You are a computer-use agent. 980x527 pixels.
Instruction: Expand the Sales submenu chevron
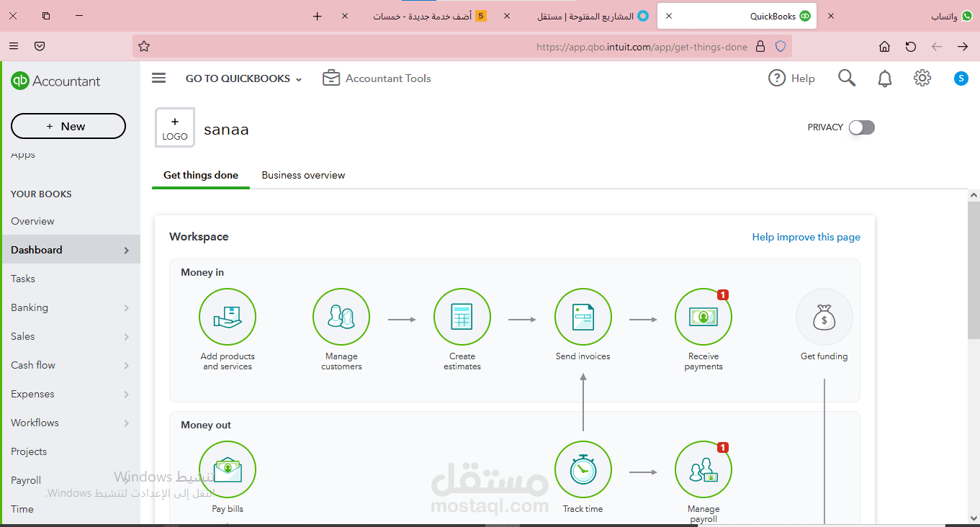coord(127,337)
